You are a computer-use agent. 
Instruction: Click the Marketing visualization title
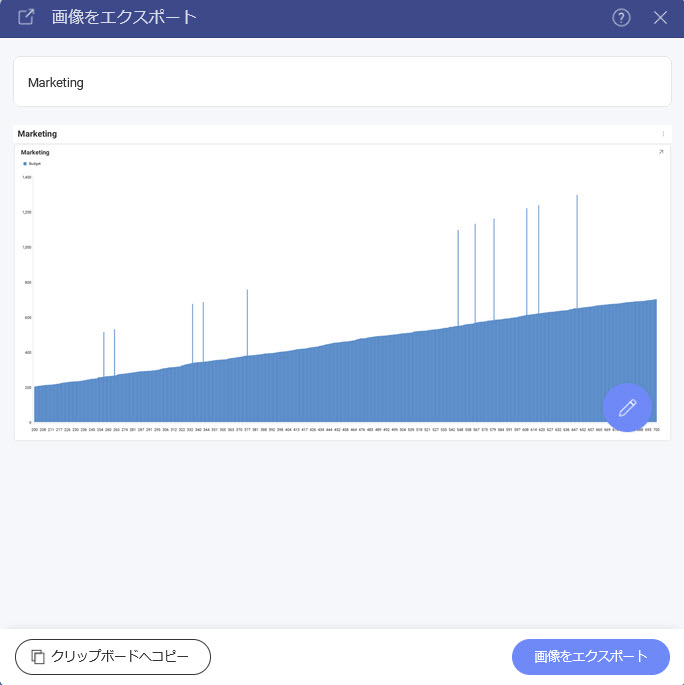tap(35, 152)
